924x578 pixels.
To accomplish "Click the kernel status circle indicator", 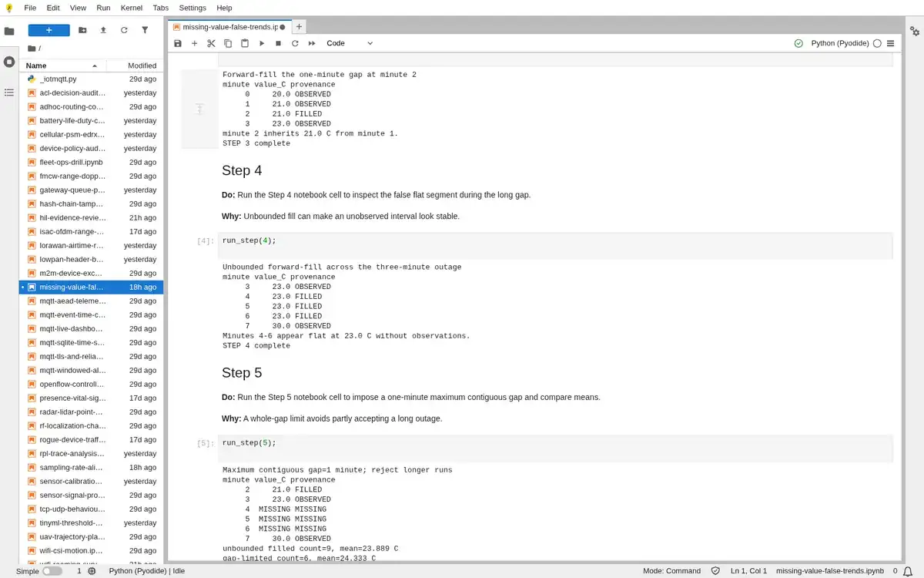I will (x=877, y=43).
